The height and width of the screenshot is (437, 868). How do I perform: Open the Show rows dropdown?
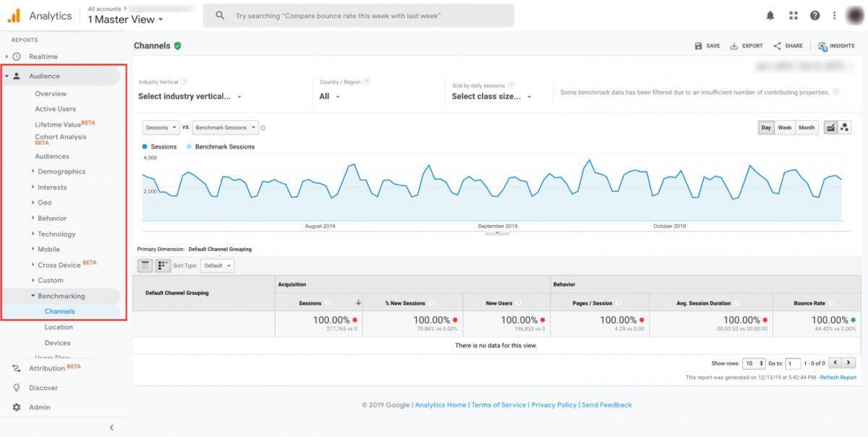[754, 363]
